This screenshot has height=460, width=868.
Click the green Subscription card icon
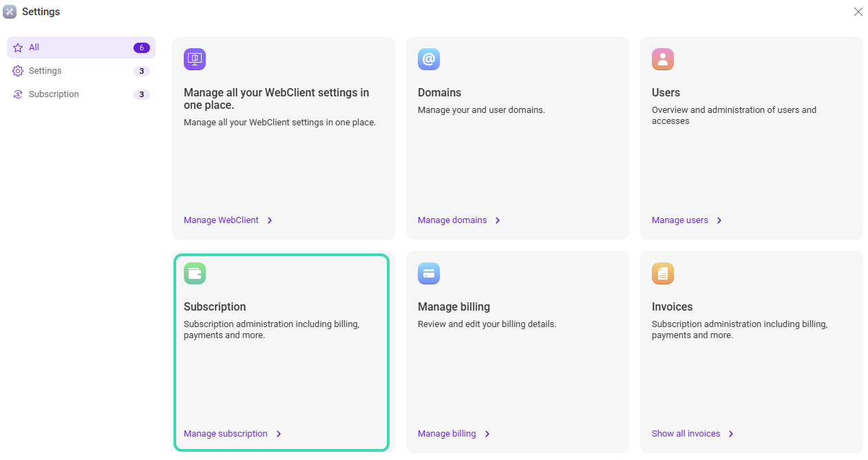(194, 273)
